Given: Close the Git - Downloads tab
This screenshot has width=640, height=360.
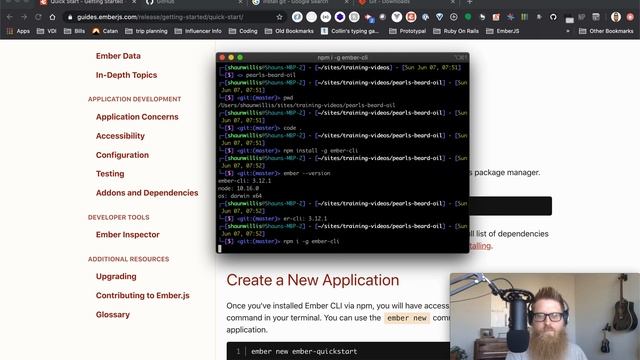Looking at the screenshot, I should [x=452, y=2].
